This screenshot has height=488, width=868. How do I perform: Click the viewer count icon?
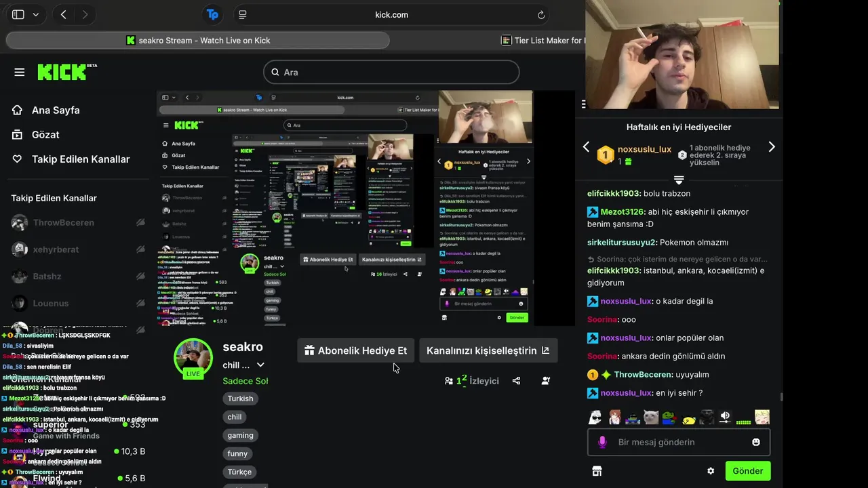(449, 381)
